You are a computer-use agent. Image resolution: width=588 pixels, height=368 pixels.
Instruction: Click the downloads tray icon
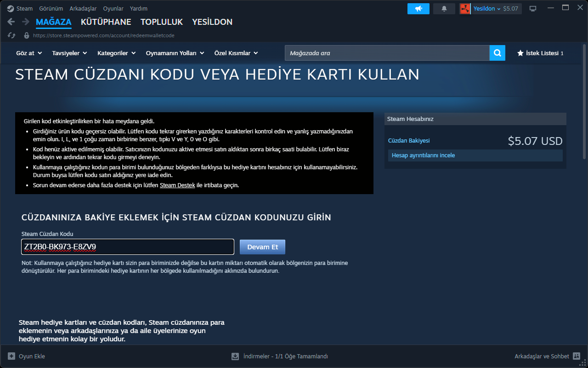235,356
